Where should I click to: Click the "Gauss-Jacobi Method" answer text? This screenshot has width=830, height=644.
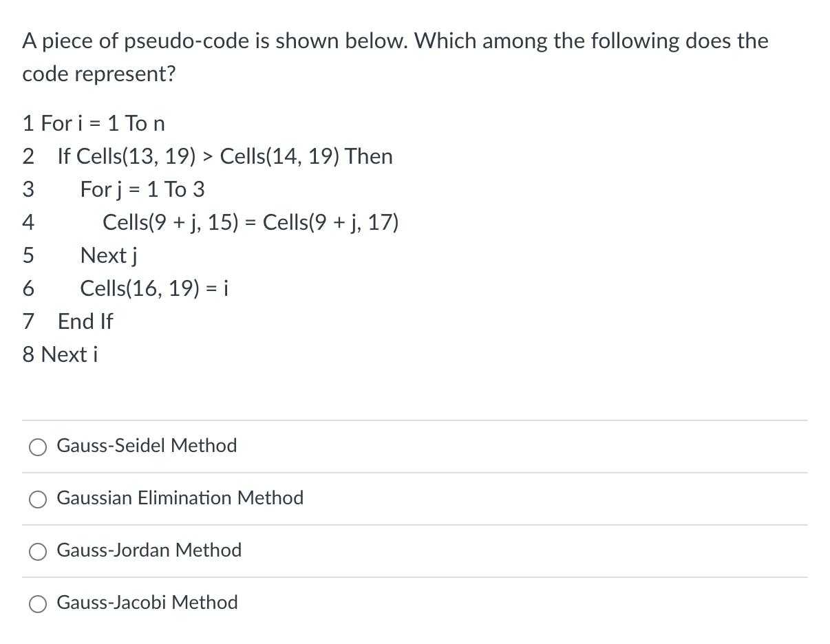(x=147, y=603)
